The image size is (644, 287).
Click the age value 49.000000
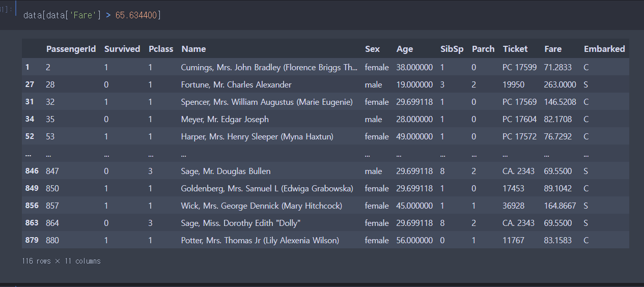[414, 136]
